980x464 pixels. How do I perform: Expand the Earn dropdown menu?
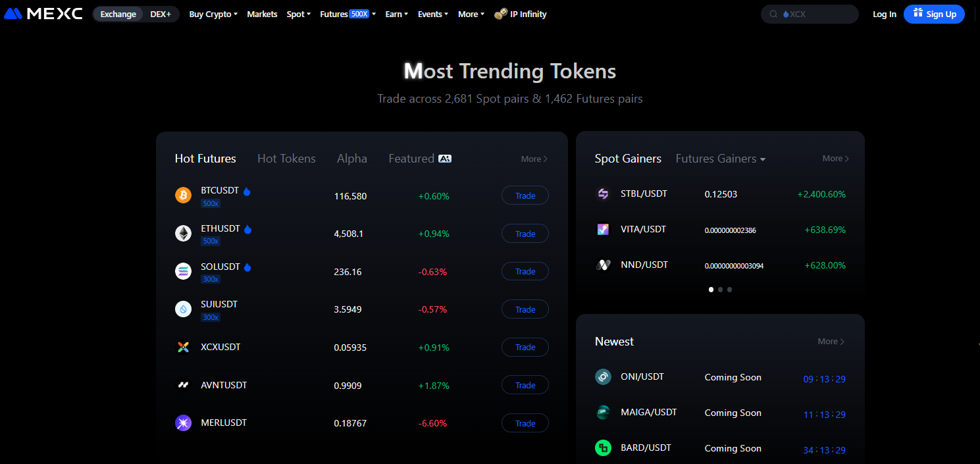[396, 13]
